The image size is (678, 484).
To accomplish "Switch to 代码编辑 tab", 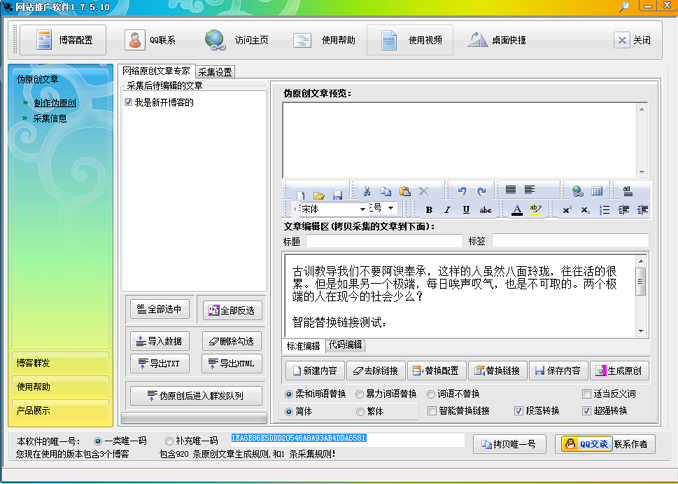I will click(x=345, y=345).
